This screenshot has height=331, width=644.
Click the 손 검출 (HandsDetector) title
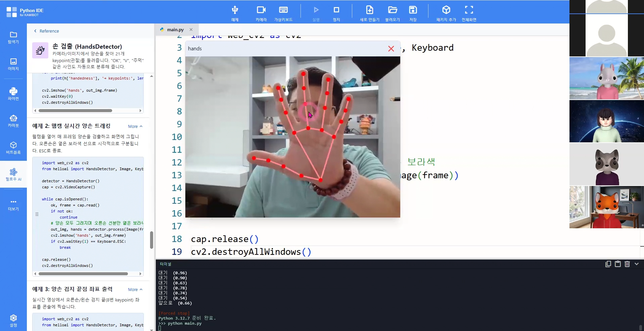pos(87,46)
